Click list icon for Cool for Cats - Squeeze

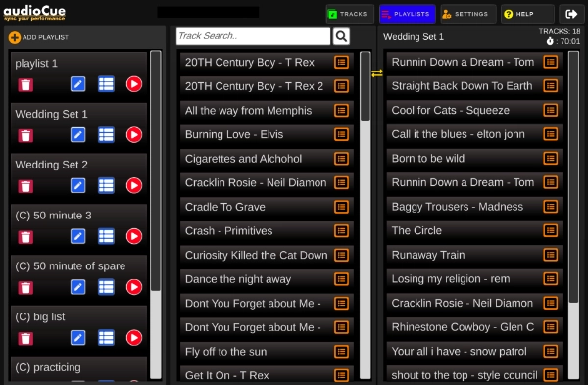[x=550, y=110]
